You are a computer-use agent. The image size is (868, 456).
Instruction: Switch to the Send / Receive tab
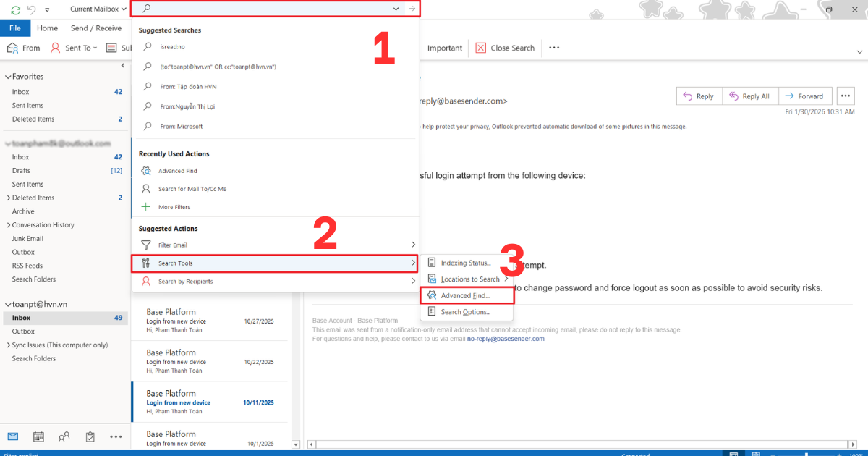coord(95,28)
